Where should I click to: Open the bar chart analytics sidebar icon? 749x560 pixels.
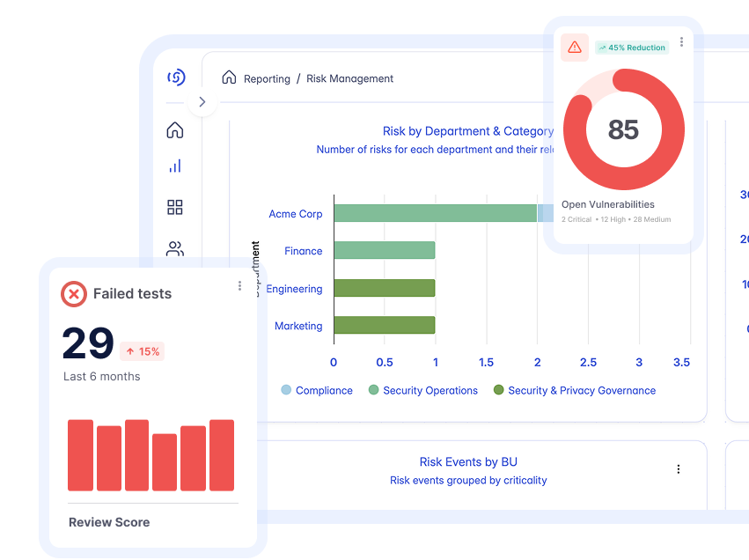175,166
